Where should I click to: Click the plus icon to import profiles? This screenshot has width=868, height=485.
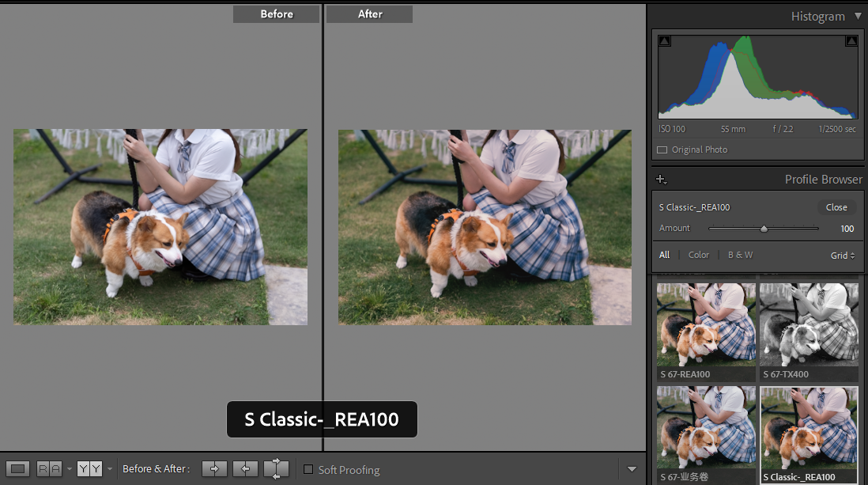click(x=662, y=180)
